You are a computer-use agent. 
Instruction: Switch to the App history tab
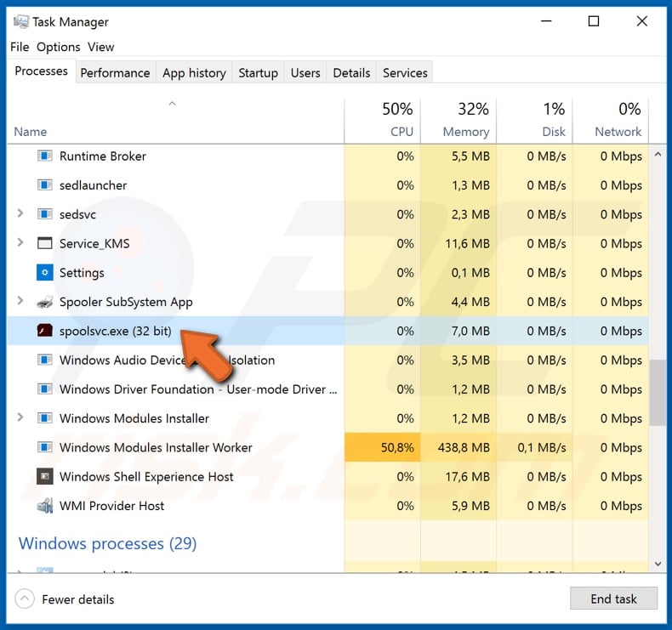pos(194,73)
